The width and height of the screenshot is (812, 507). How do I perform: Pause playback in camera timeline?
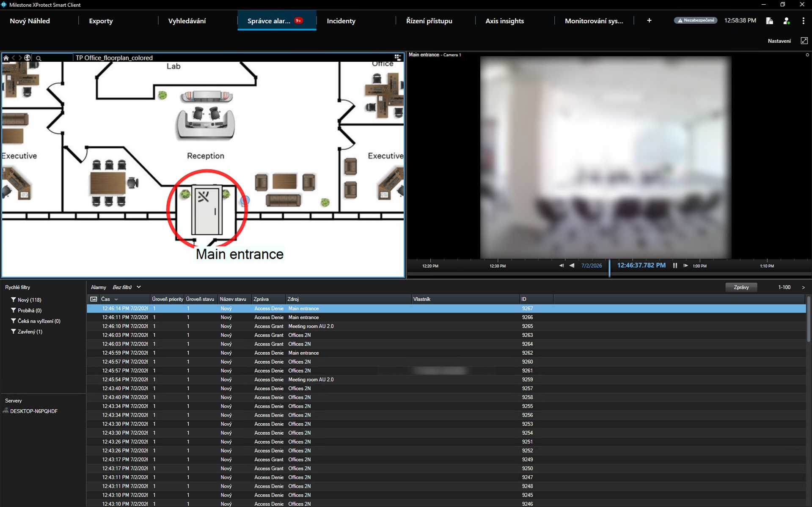tap(675, 266)
